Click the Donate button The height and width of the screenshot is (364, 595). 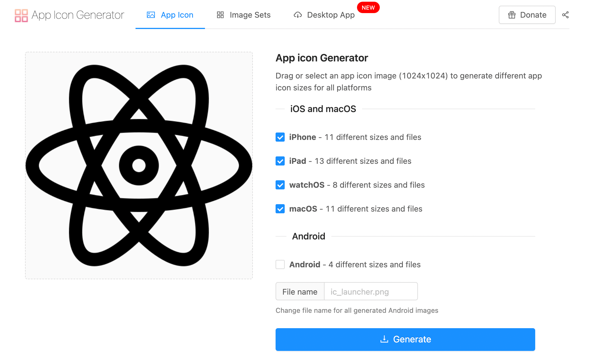coord(527,15)
